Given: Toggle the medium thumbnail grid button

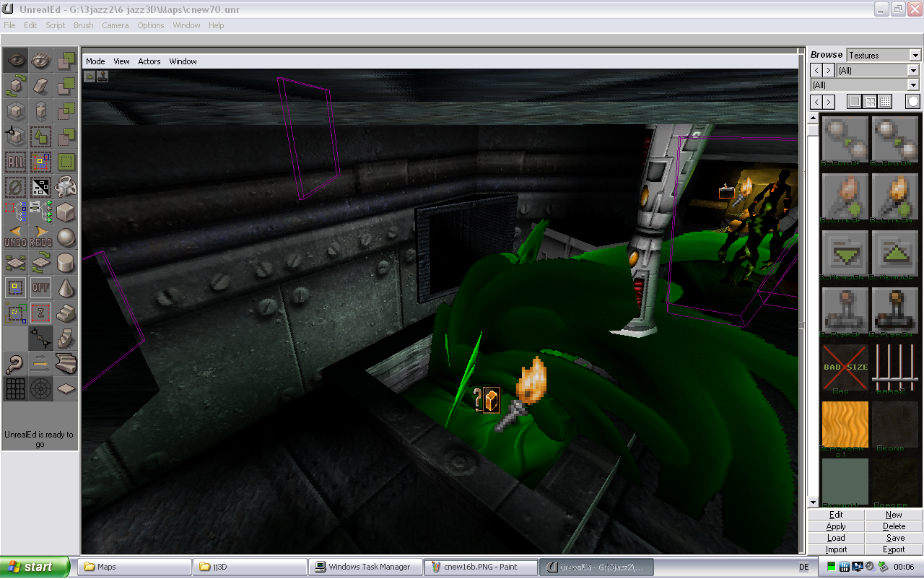Looking at the screenshot, I should coord(870,102).
